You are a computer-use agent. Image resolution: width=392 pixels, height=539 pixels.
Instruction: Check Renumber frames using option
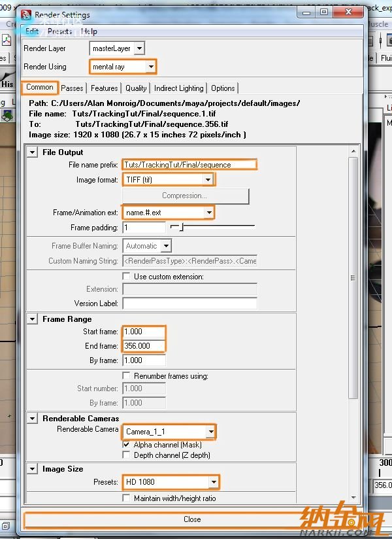click(127, 375)
